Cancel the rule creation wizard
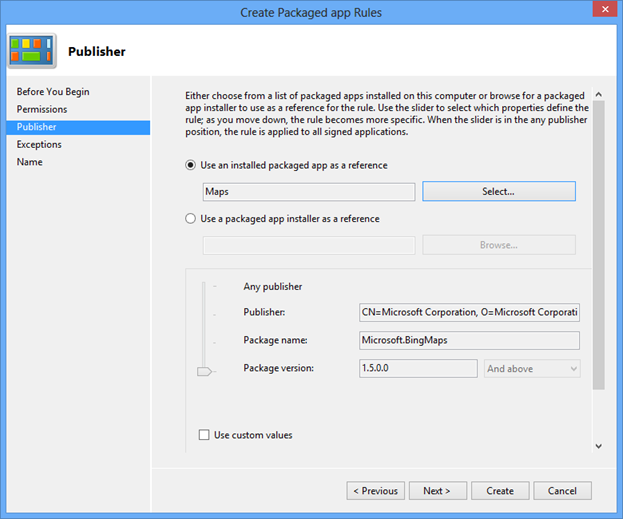 562,491
